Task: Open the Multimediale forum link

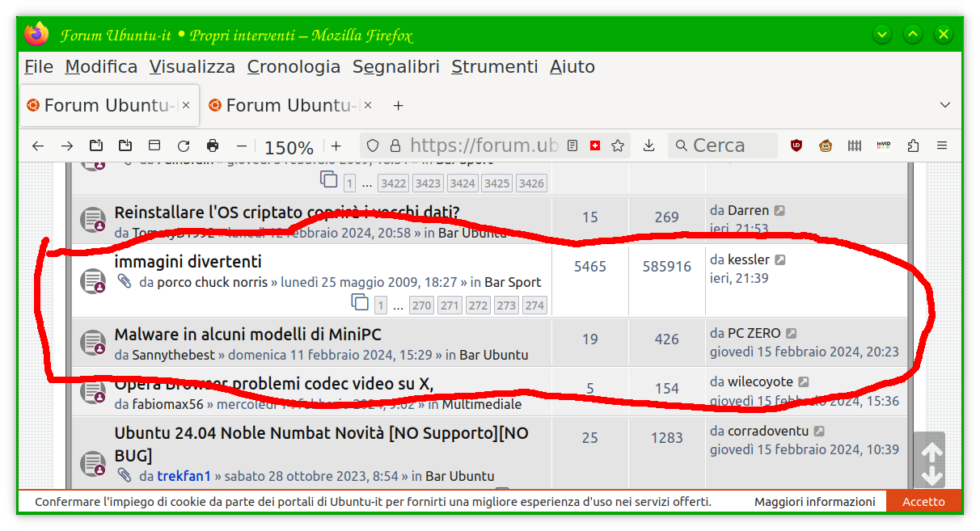Action: coord(482,404)
